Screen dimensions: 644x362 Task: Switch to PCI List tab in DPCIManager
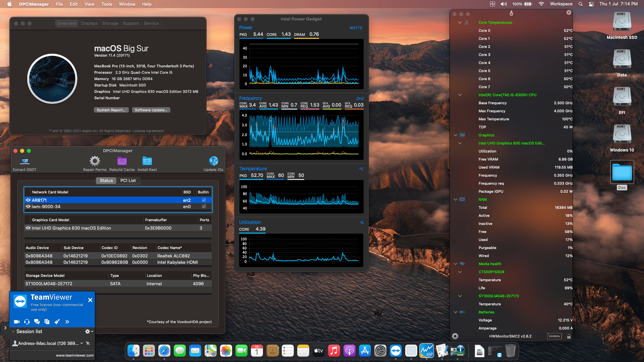click(128, 181)
